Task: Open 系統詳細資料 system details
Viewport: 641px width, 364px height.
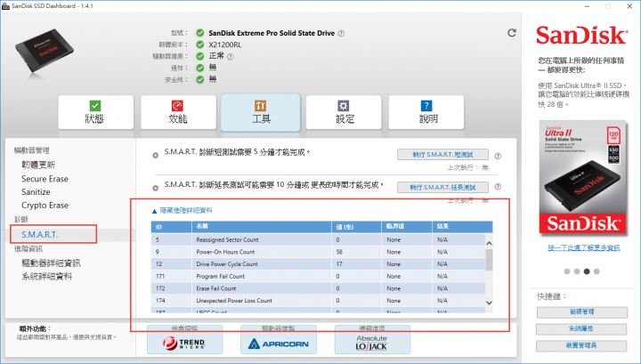Action: 46,277
